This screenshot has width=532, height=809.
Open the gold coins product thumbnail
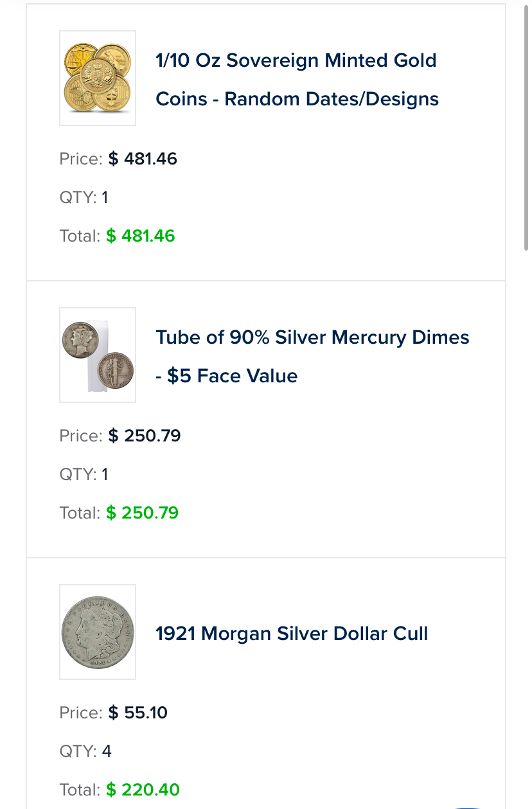click(98, 78)
